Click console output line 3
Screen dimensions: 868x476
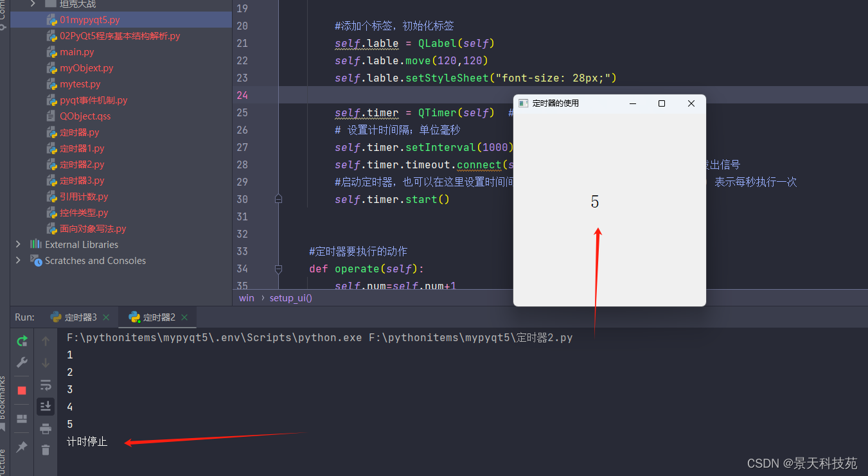tap(70, 389)
